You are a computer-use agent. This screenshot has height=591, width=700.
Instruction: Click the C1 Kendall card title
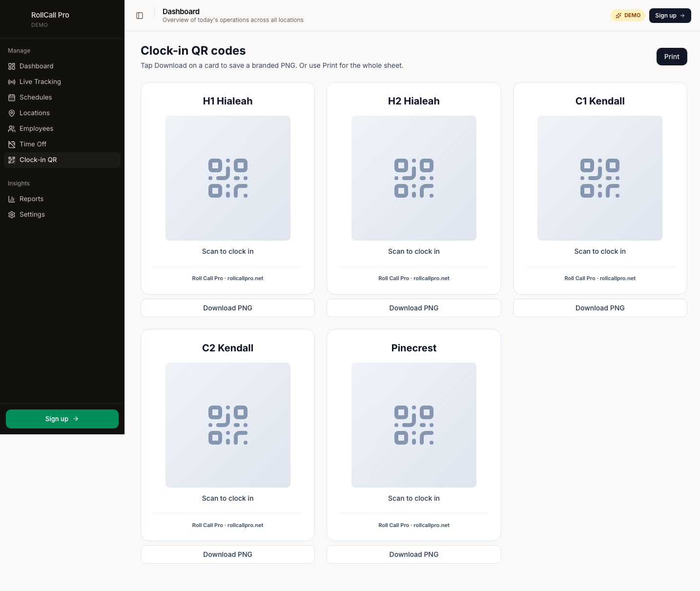click(x=600, y=101)
